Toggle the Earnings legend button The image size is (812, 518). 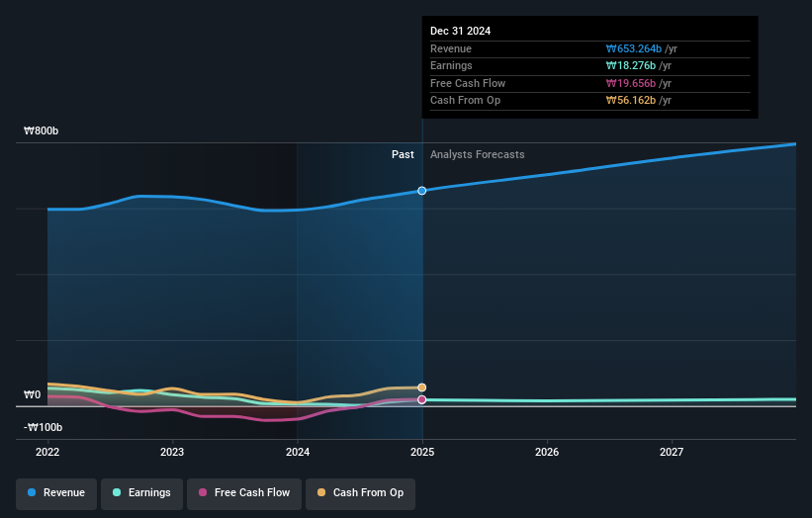(141, 493)
